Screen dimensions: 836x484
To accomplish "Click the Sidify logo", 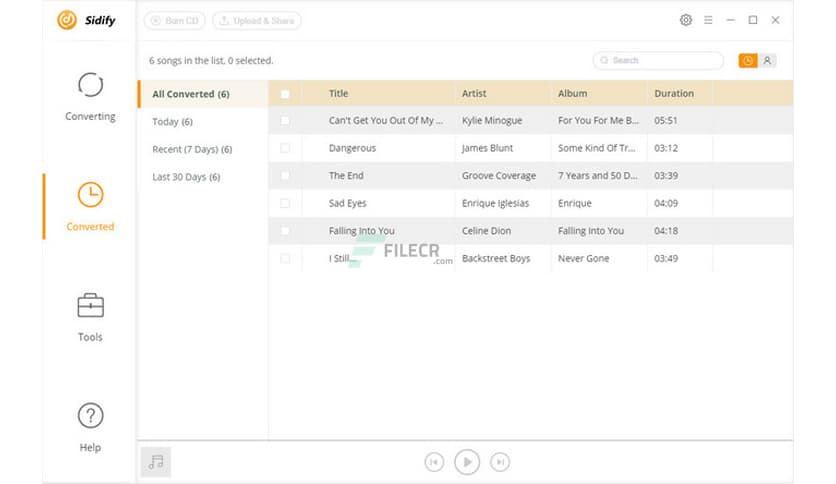I will (x=86, y=20).
